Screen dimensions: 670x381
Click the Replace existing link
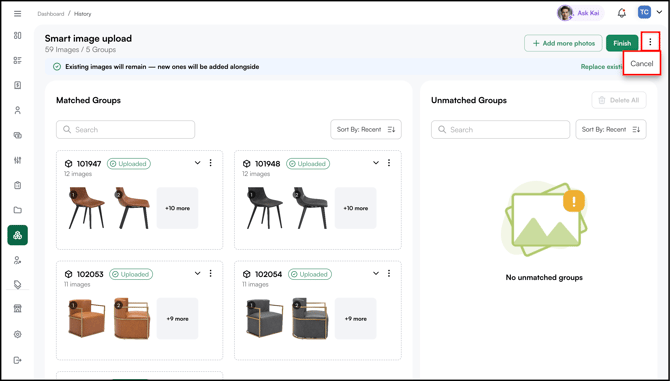[x=602, y=67]
